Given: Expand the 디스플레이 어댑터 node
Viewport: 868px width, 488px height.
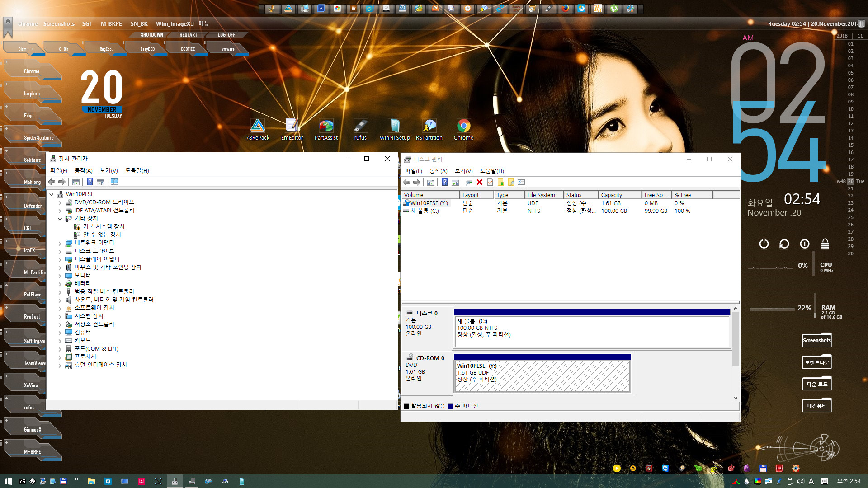Looking at the screenshot, I should 60,259.
